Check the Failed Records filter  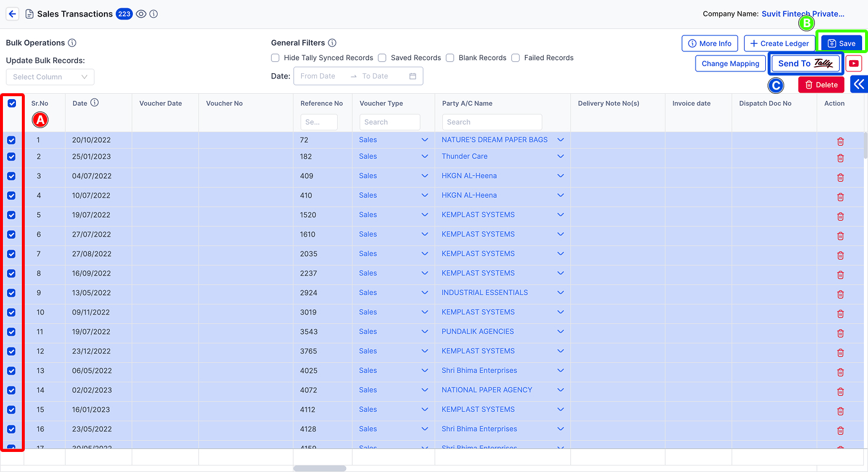click(515, 58)
